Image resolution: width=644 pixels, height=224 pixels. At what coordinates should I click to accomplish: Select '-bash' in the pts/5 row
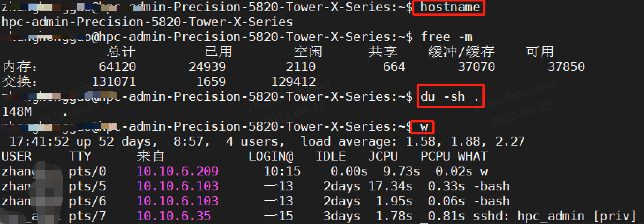click(x=491, y=186)
